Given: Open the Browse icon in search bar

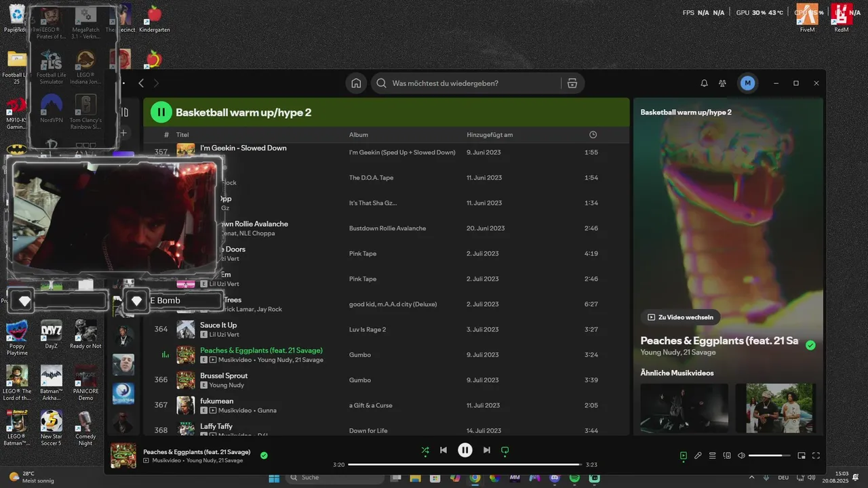Looking at the screenshot, I should (x=572, y=83).
